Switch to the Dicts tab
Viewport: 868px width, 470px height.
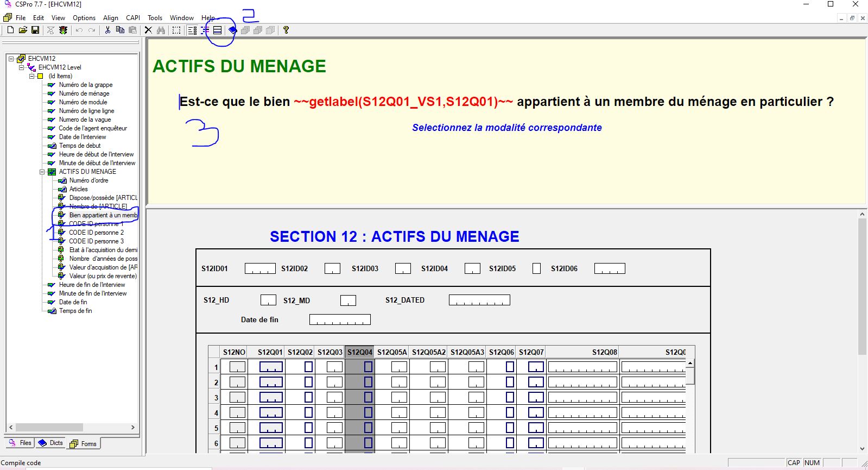[x=50, y=443]
